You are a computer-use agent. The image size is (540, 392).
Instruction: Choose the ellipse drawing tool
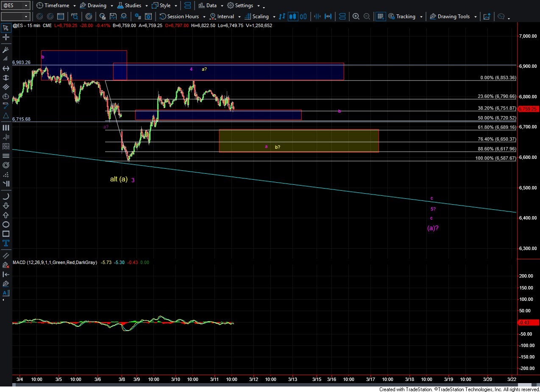6,224
